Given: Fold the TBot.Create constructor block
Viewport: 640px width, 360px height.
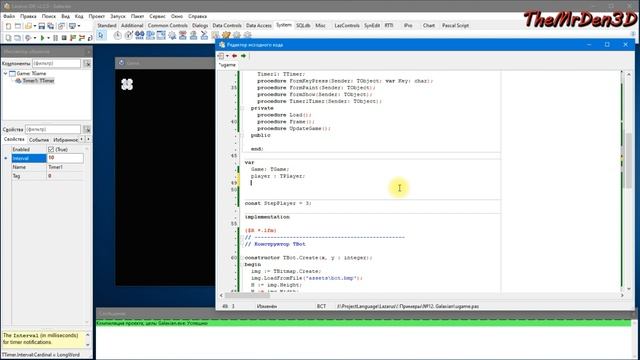Looking at the screenshot, I should coord(242,258).
